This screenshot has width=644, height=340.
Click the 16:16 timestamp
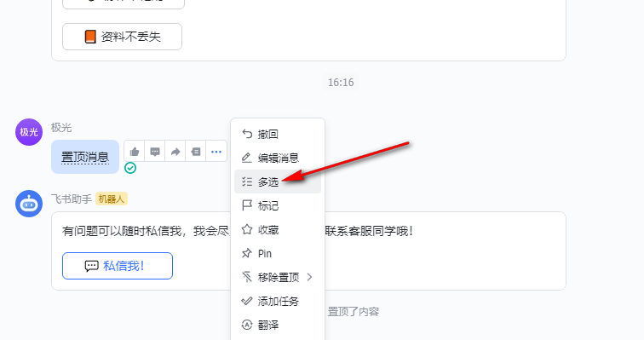[x=341, y=83]
